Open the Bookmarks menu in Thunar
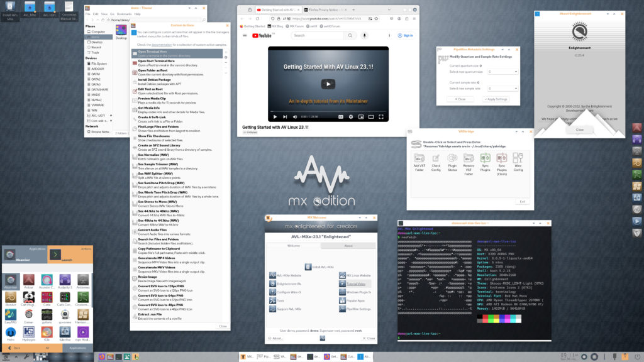Image resolution: width=644 pixels, height=362 pixels. pyautogui.click(x=124, y=14)
